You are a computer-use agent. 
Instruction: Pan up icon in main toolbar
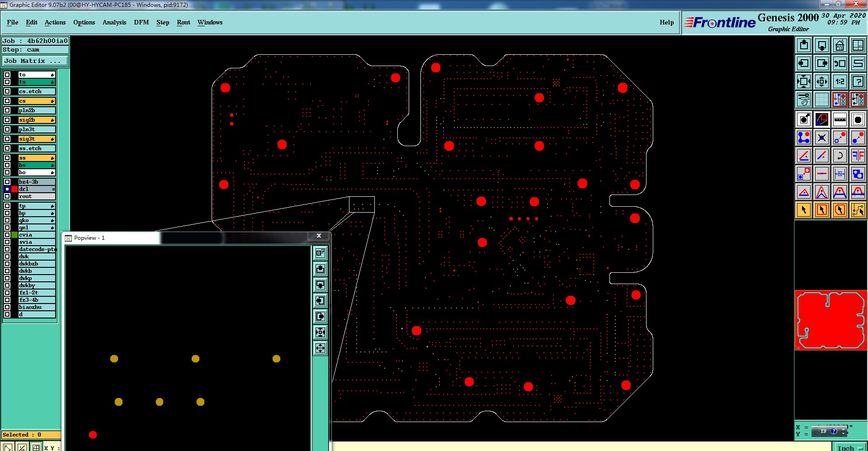click(x=804, y=45)
